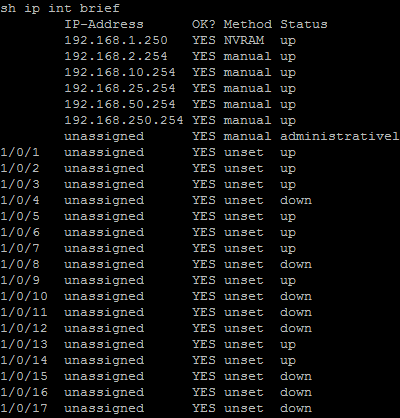Viewport: 400px width, 418px height.
Task: Click the Status column header
Action: (304, 24)
